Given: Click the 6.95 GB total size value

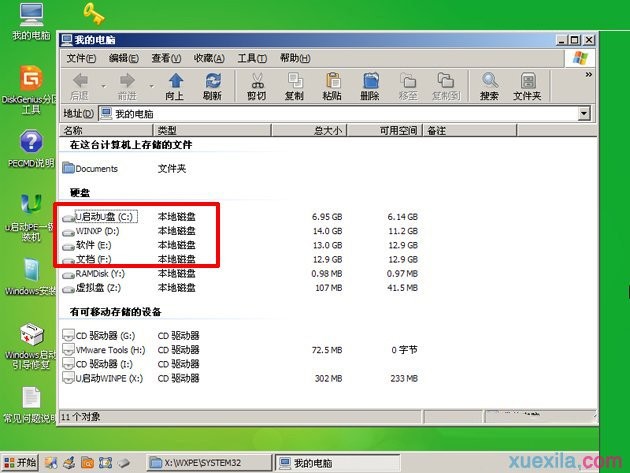Looking at the screenshot, I should [x=327, y=217].
